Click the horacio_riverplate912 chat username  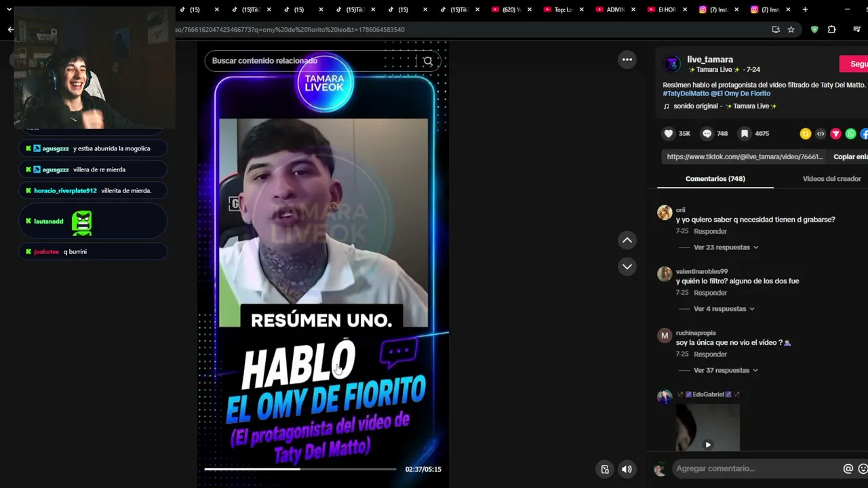point(65,190)
